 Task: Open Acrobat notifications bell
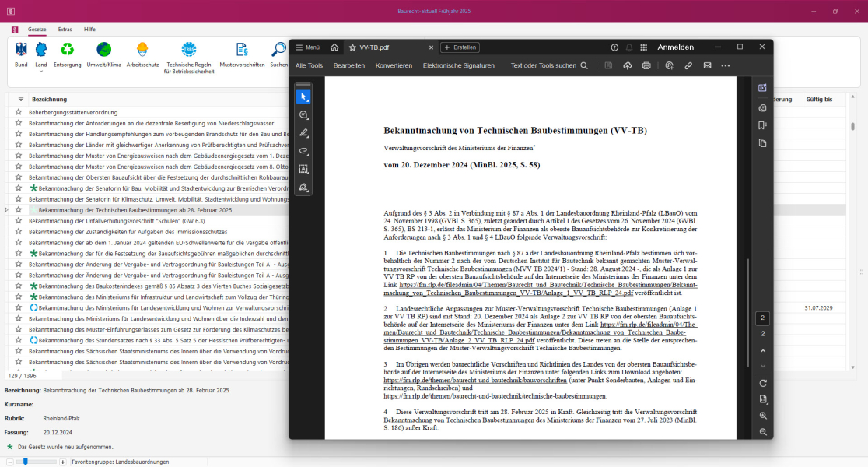(x=629, y=47)
